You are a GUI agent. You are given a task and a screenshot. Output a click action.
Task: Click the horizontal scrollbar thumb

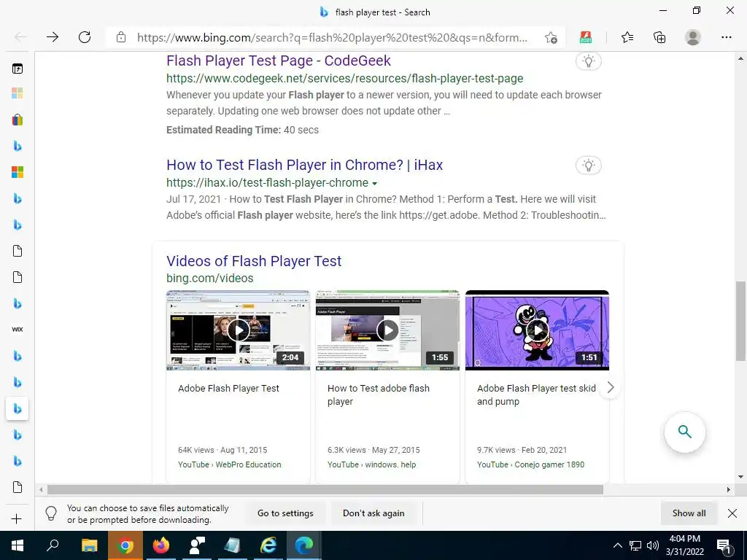point(325,489)
